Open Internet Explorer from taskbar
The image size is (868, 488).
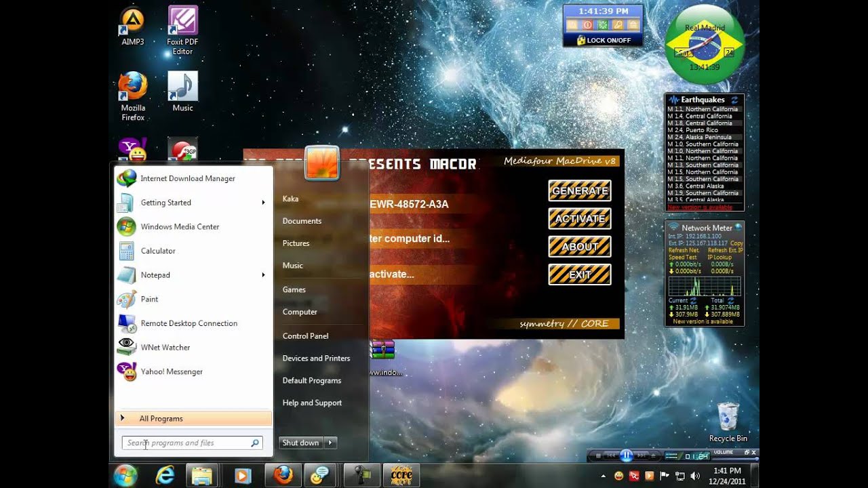[165, 476]
